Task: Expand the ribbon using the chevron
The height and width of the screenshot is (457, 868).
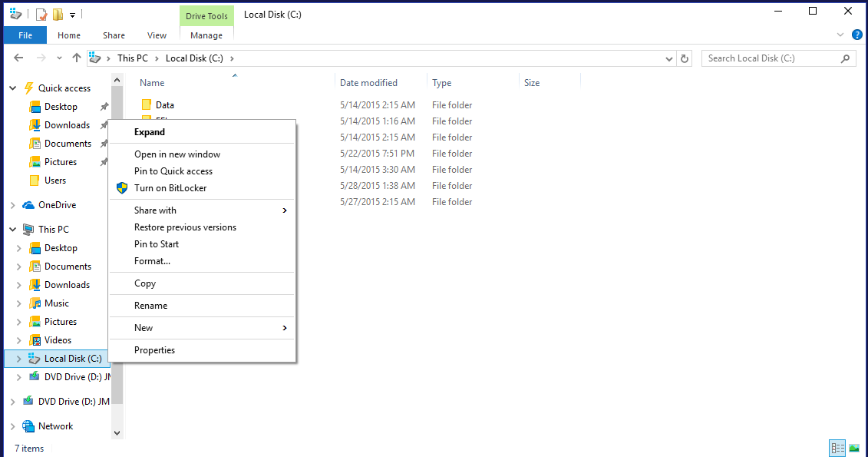Action: 840,35
